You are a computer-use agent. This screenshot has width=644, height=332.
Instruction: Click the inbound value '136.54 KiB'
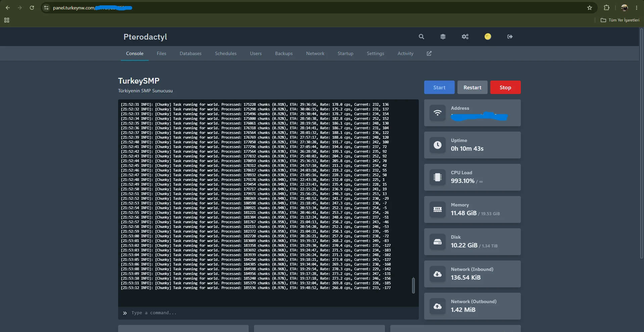466,278
